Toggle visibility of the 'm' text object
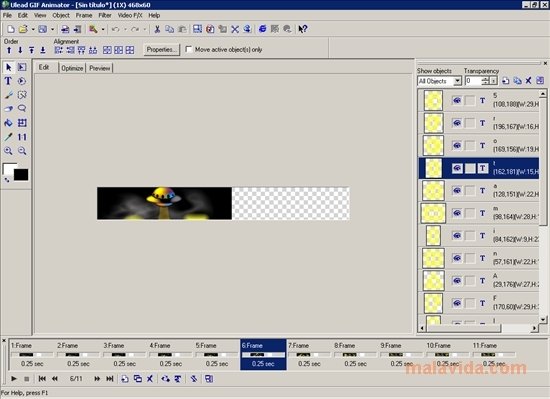Screen dimensions: 550x399 pyautogui.click(x=456, y=213)
